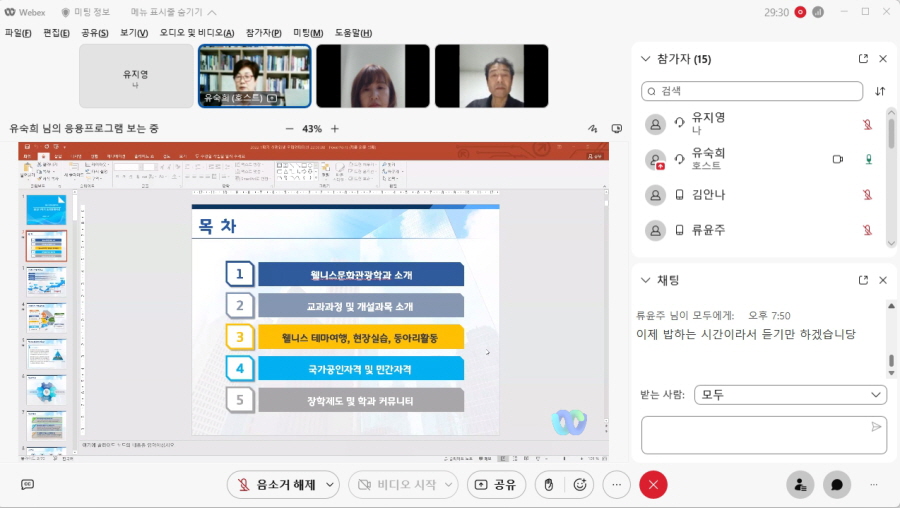900x508 pixels.
Task: Click 류윤주 phone device icon
Action: 679,230
